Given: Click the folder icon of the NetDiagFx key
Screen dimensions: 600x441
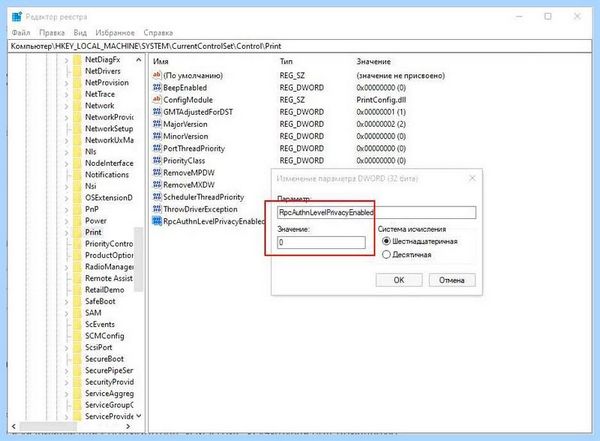Looking at the screenshot, I should [77, 59].
